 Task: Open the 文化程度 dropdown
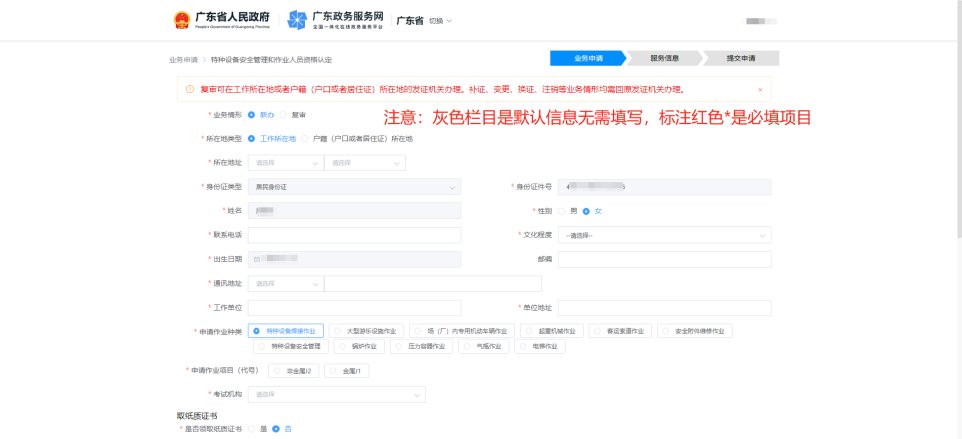pos(664,236)
